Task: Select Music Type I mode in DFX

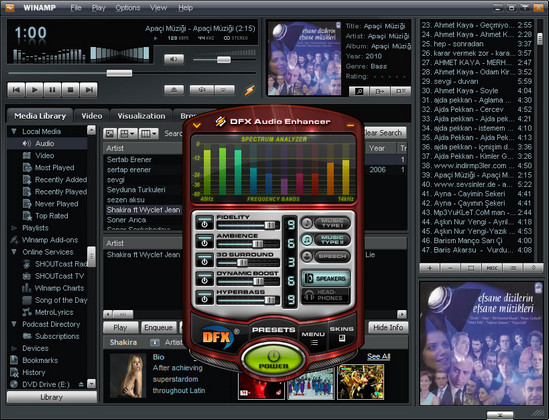Action: click(326, 223)
